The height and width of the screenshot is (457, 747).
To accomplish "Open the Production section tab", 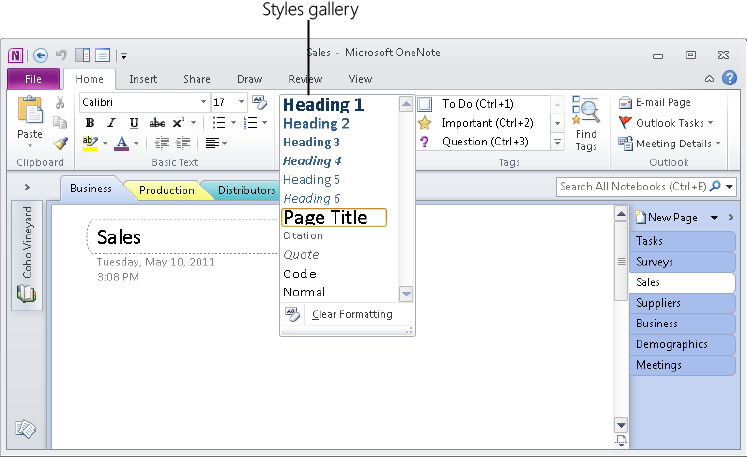I will (167, 190).
